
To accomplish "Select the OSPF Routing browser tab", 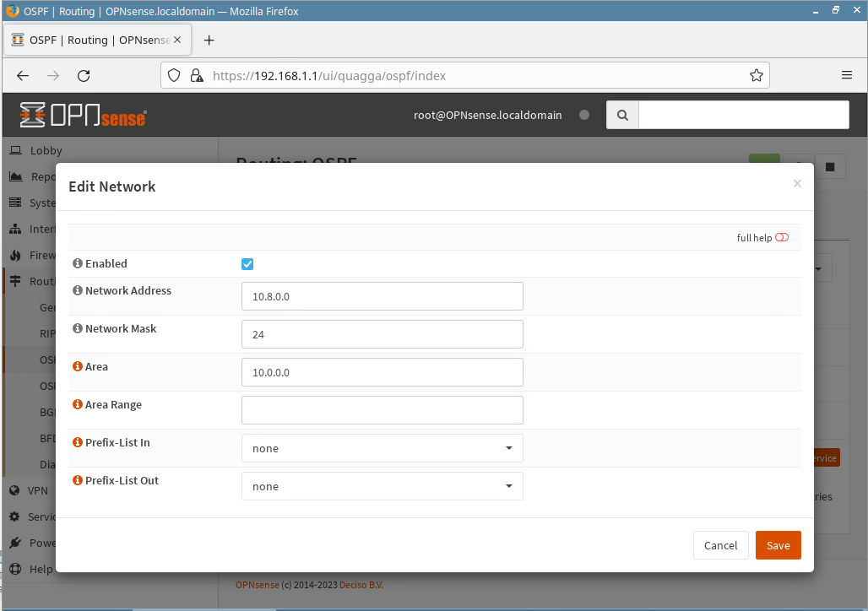I will coord(97,40).
